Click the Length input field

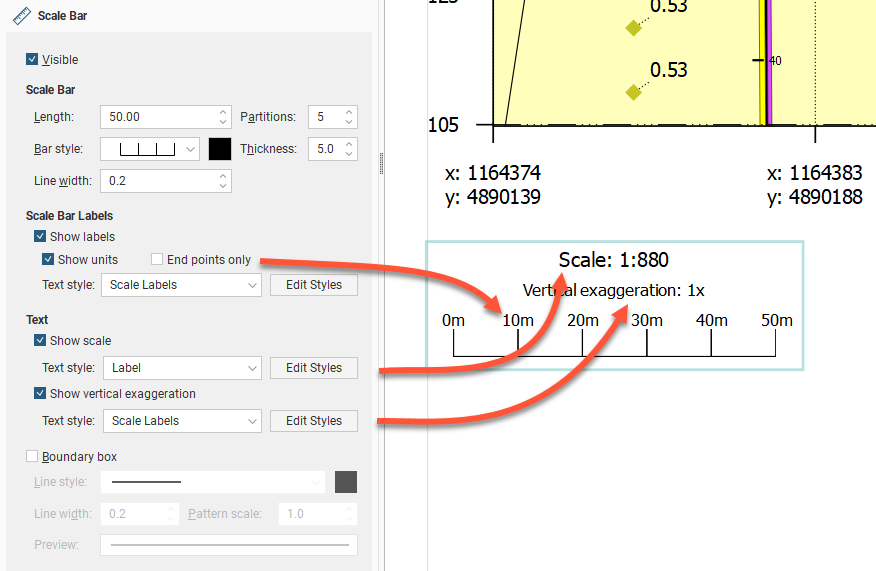coord(157,117)
